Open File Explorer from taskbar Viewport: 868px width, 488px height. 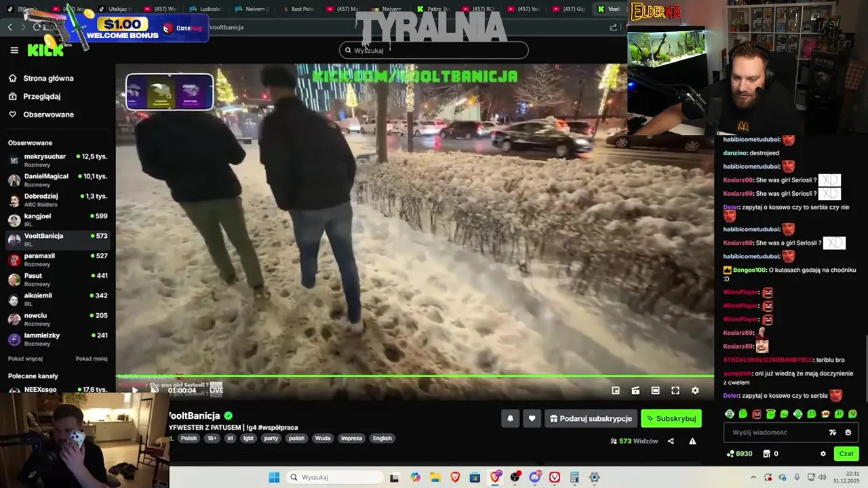(x=435, y=477)
